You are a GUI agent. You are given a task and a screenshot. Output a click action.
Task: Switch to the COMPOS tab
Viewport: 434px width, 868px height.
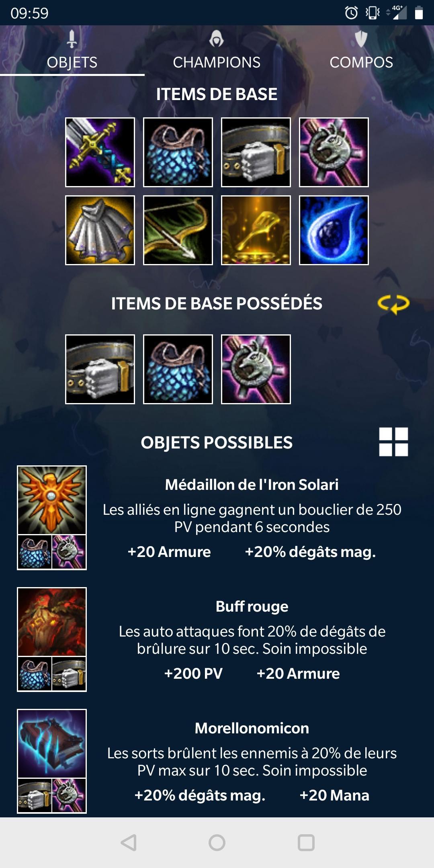click(x=361, y=51)
